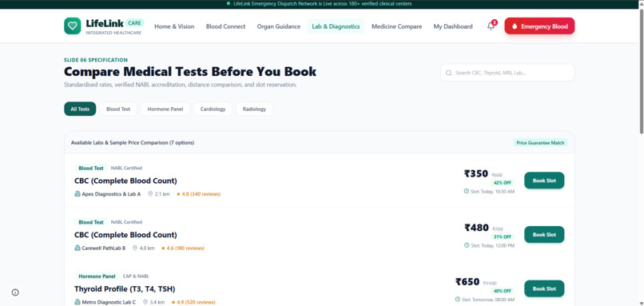The image size is (644, 306).
Task: Book Slot for Thyroid Profile
Action: 544,288
